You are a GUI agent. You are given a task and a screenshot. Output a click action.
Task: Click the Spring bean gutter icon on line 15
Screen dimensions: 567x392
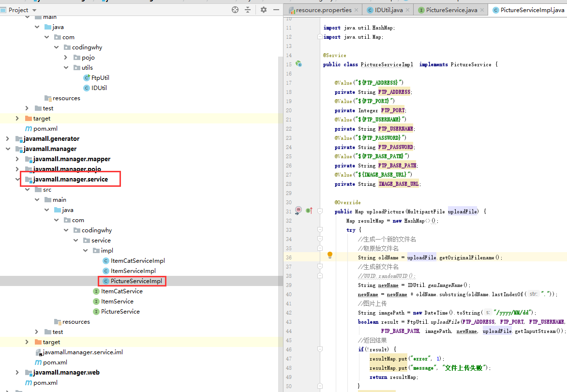pyautogui.click(x=299, y=64)
